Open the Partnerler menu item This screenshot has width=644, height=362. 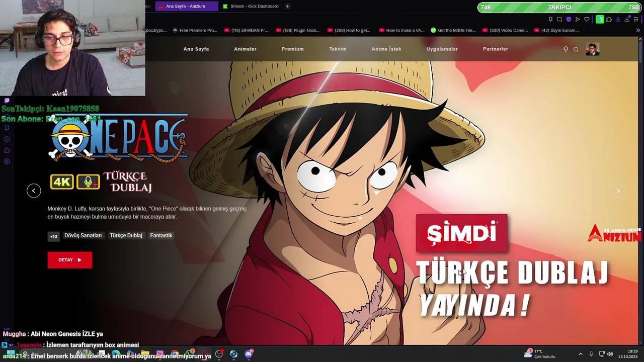496,49
